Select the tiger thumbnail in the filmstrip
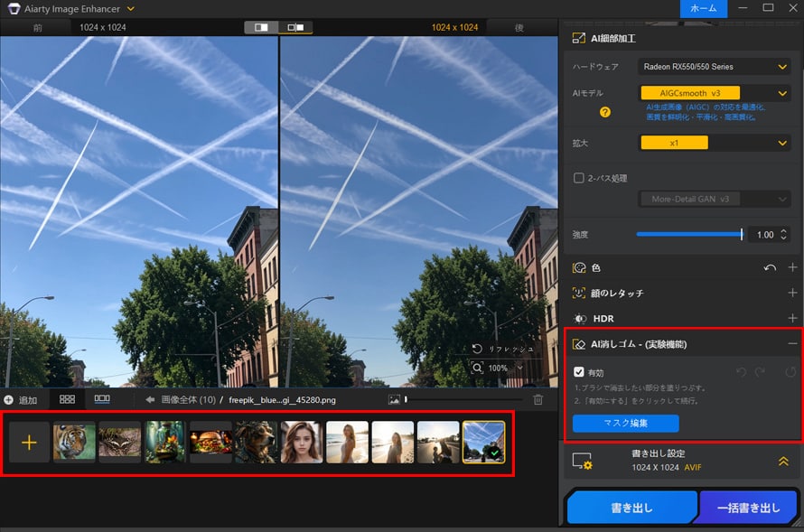Viewport: 804px width, 532px height. [74, 443]
